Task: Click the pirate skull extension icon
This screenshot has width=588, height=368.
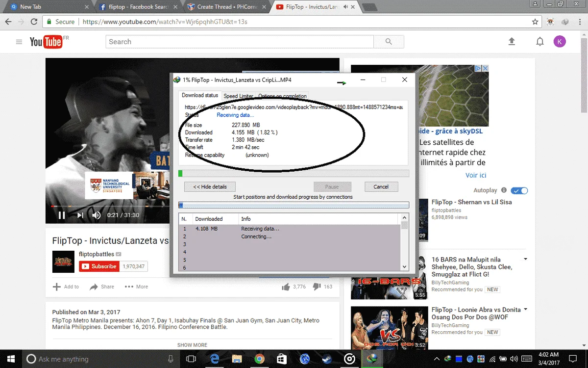Action: point(551,22)
